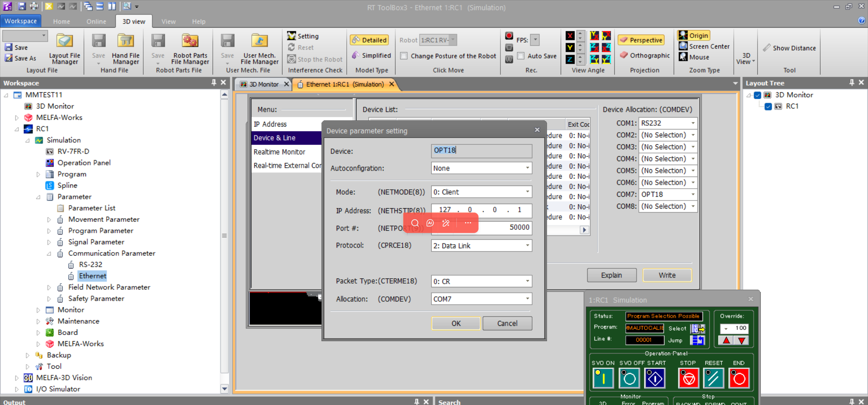Click the Device name input field
The height and width of the screenshot is (405, 868).
point(481,150)
